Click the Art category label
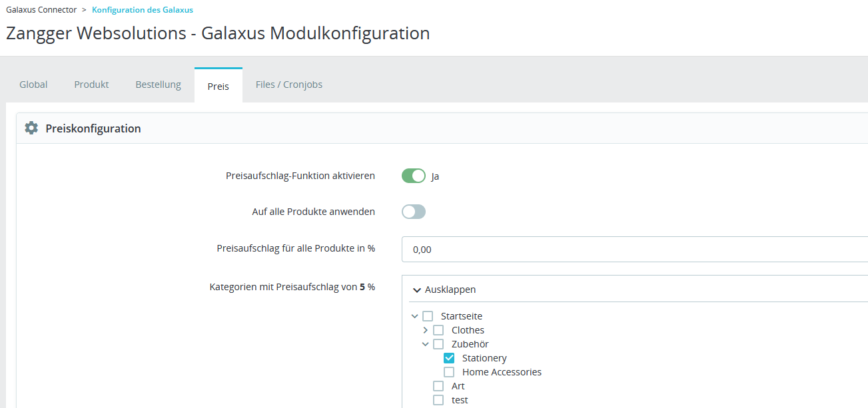Image resolution: width=868 pixels, height=408 pixels. click(458, 386)
